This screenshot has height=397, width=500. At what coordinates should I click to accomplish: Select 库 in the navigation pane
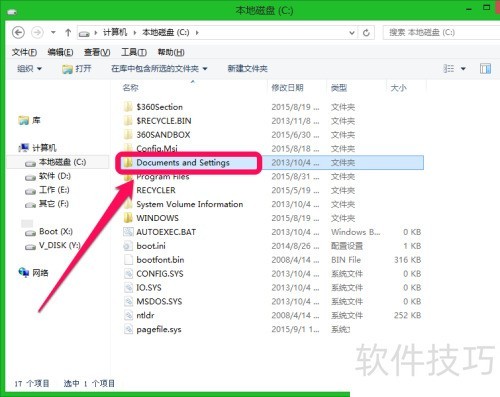(x=36, y=120)
